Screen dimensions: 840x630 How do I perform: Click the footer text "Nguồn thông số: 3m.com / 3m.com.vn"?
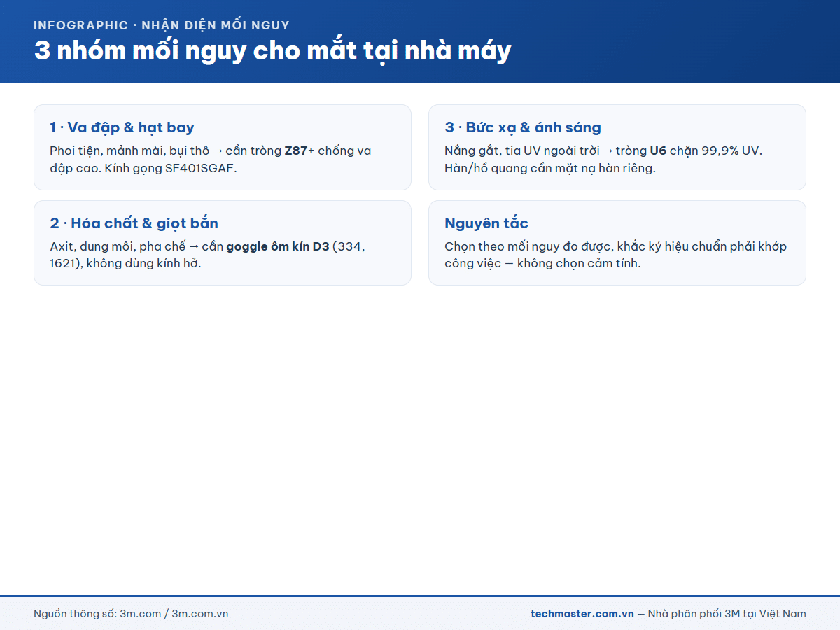pos(131,614)
